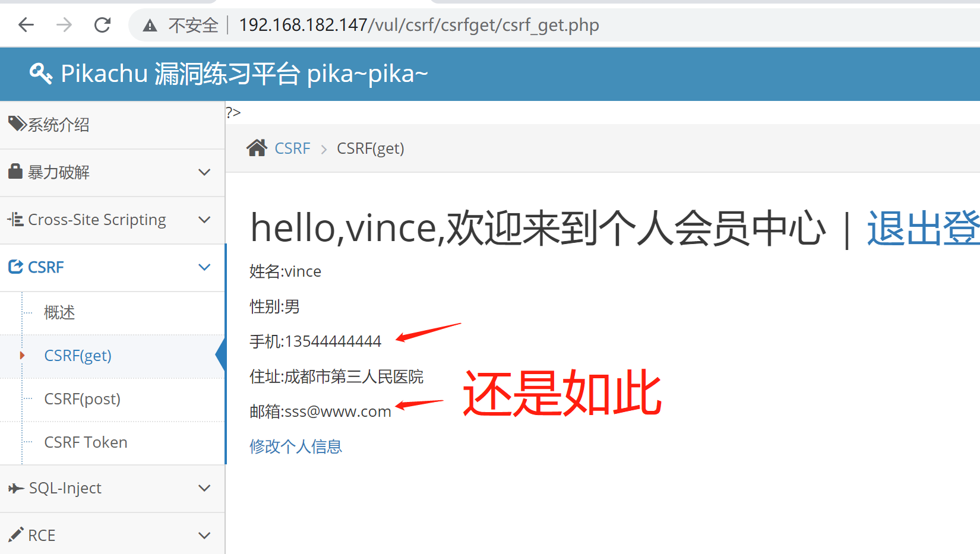
Task: Click the home icon in breadcrumb
Action: tap(257, 148)
